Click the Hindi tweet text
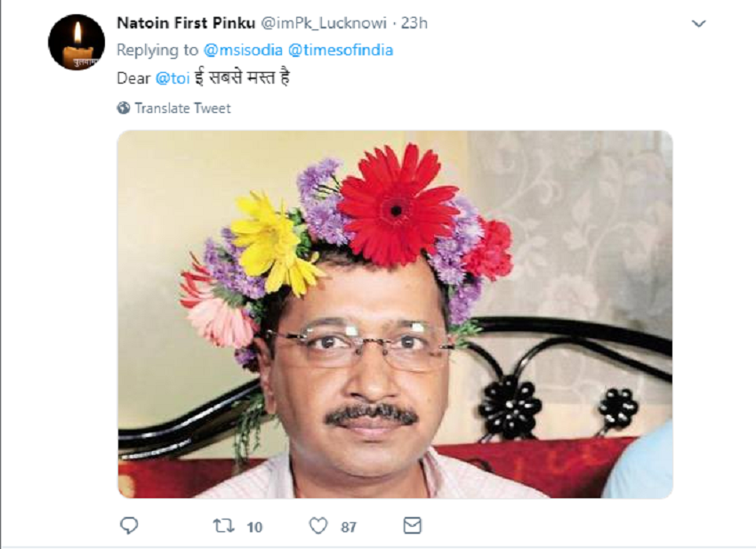 coord(242,77)
